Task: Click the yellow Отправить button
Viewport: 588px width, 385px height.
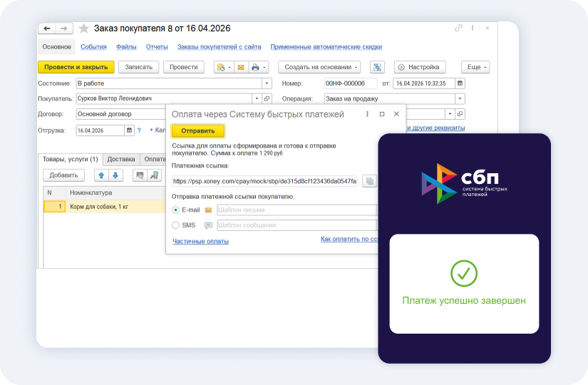Action: [198, 131]
